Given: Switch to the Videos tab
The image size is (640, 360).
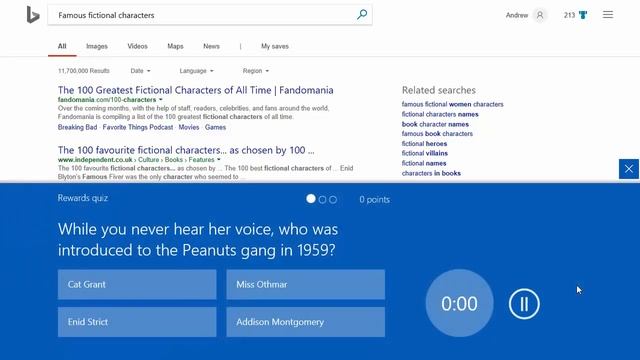Looking at the screenshot, I should tap(138, 46).
